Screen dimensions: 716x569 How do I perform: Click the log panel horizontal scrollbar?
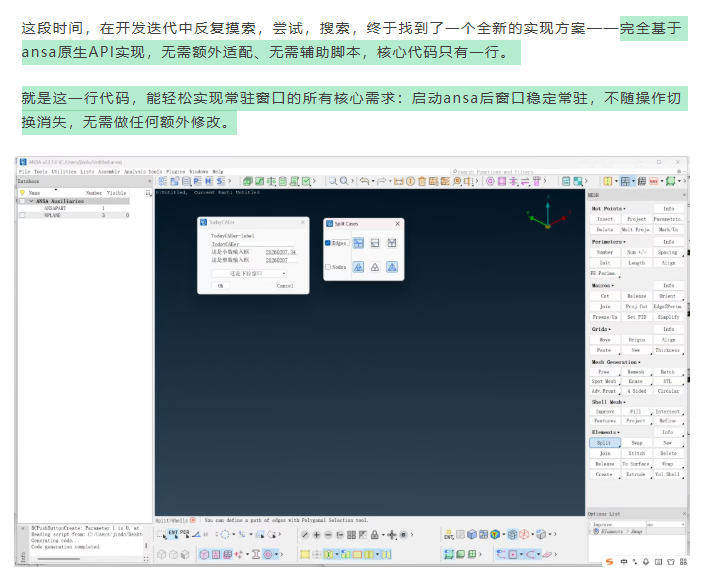pos(59,559)
